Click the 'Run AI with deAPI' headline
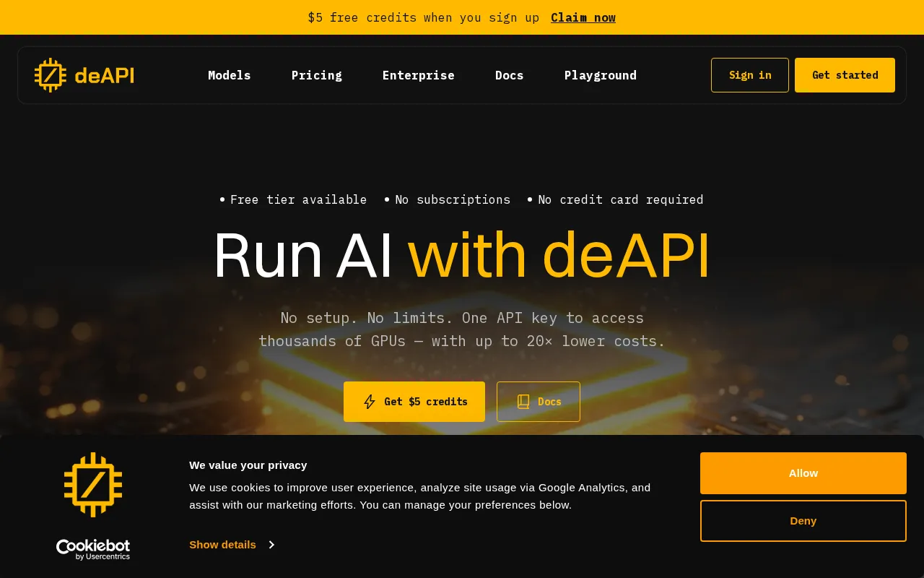This screenshot has width=924, height=578. tap(462, 255)
